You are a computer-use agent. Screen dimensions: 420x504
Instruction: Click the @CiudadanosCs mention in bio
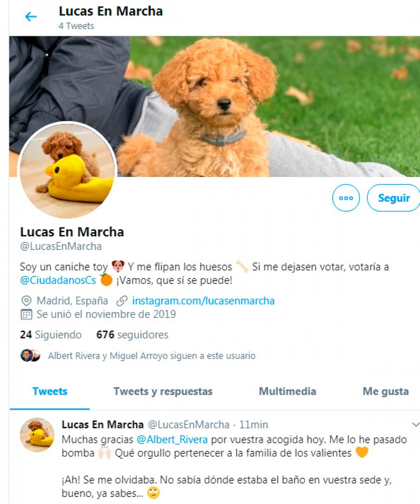[58, 280]
